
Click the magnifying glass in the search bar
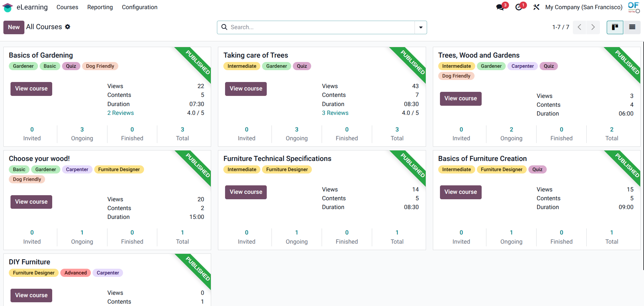click(224, 27)
